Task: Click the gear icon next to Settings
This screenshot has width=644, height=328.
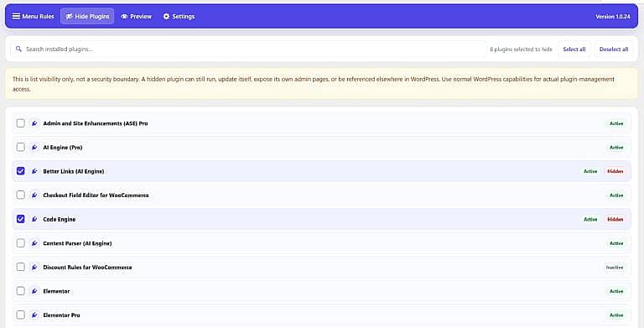Action: click(166, 17)
